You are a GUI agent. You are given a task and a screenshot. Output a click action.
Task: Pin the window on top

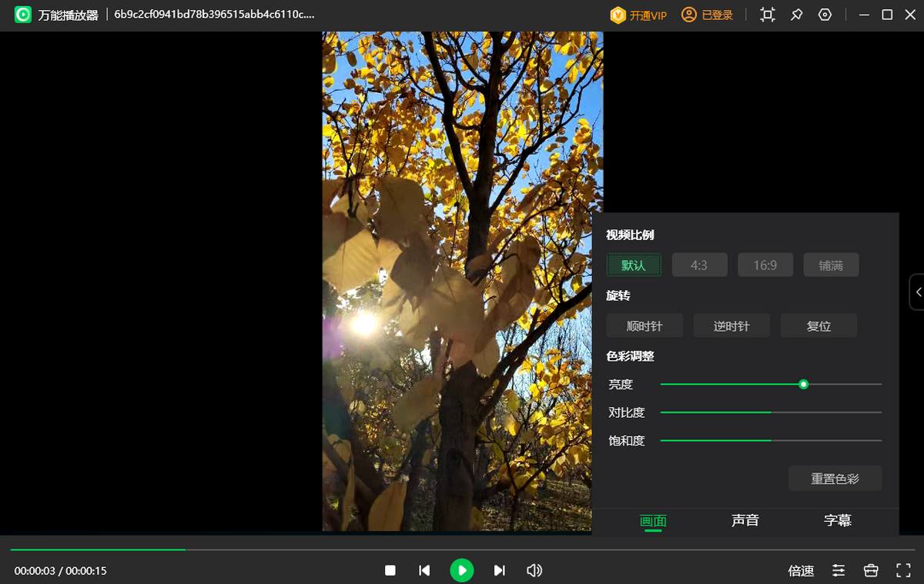pyautogui.click(x=797, y=15)
